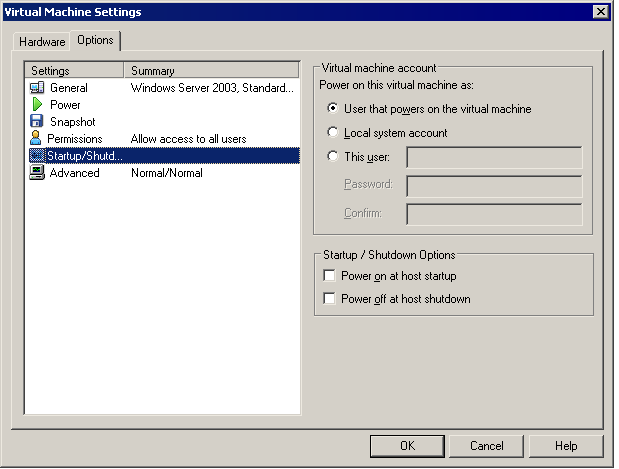Select the 'This user' radio button
Image resolution: width=619 pixels, height=469 pixels.
point(333,157)
